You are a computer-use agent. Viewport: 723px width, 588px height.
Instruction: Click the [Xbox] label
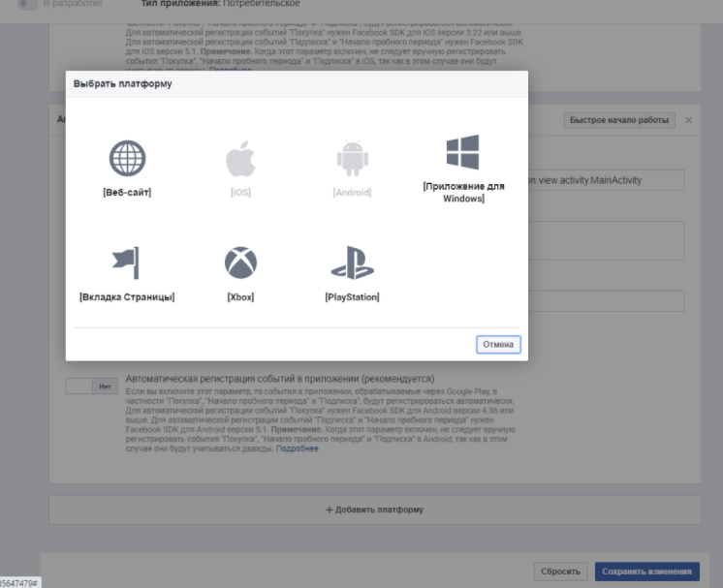tap(240, 296)
